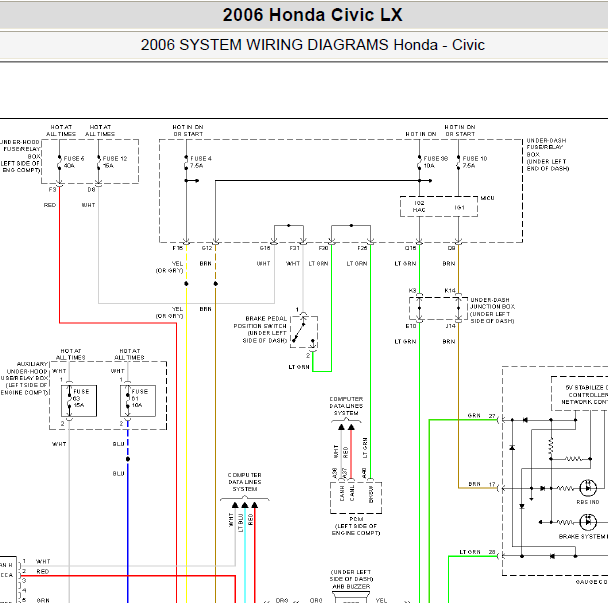Click the IG1 terminal text in MICU

[459, 207]
